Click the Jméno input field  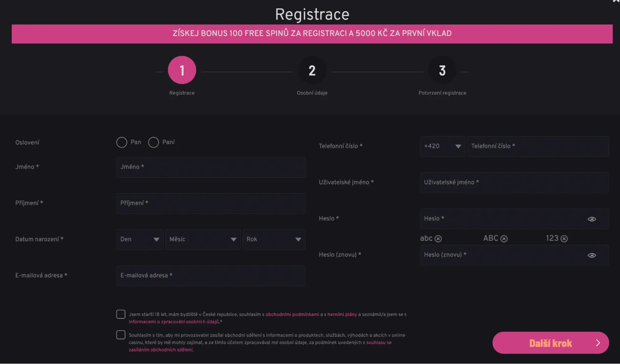click(211, 167)
